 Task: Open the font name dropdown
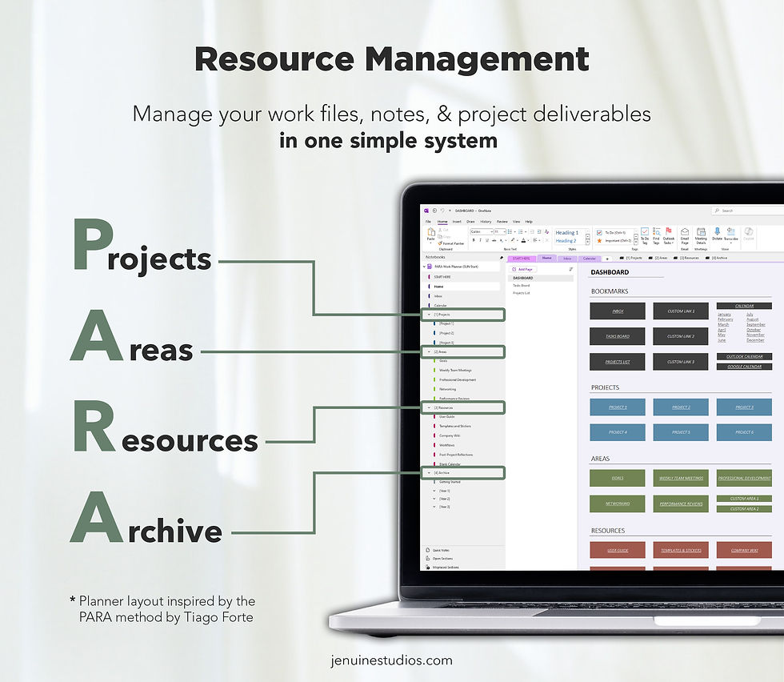point(491,231)
